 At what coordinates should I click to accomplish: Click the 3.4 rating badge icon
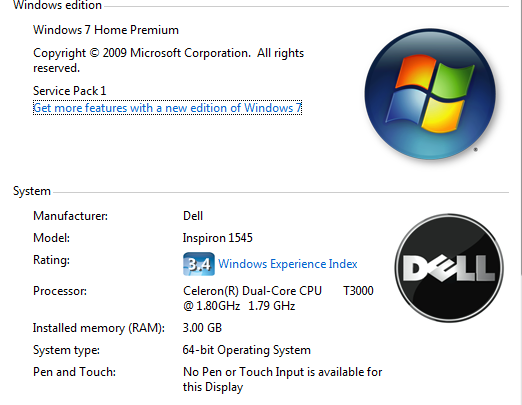coord(199,264)
